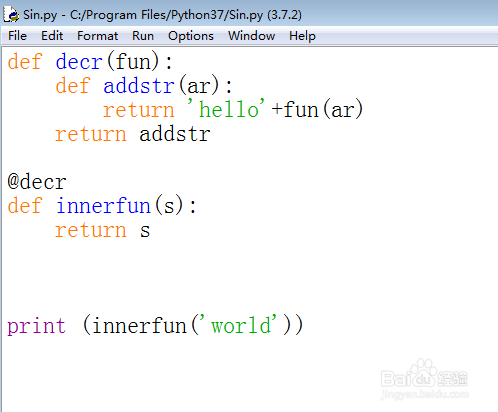Click the title text Sin.py in title bar
The height and width of the screenshot is (412, 498).
[x=40, y=15]
